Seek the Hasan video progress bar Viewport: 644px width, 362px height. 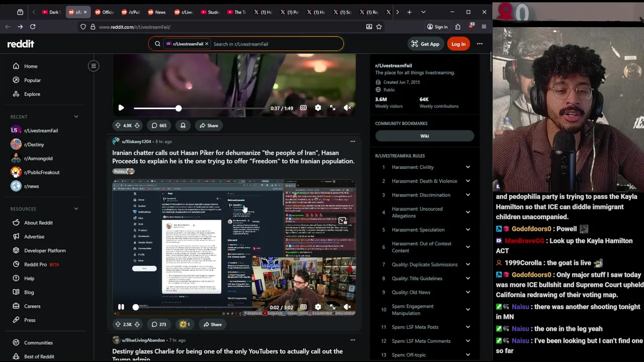point(199,307)
